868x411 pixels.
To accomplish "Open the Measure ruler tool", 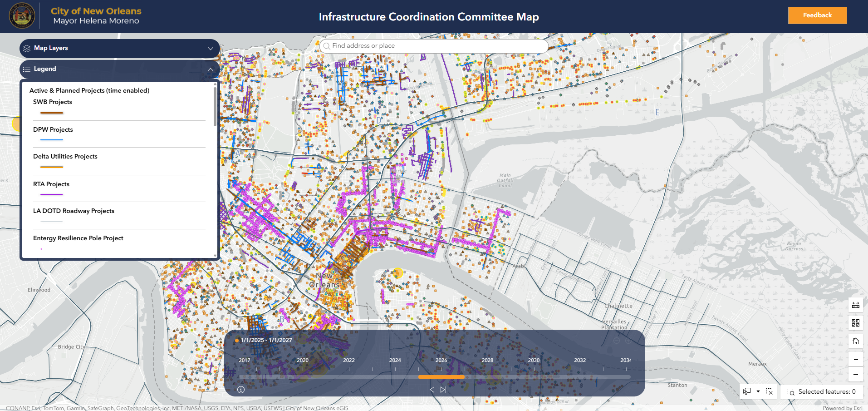I will [856, 305].
